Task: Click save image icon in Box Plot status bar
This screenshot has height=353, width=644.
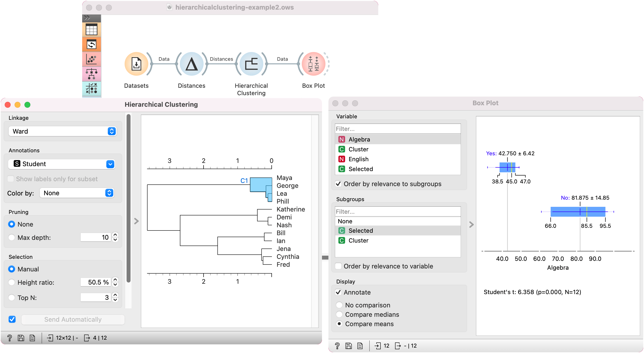Action: pos(348,346)
